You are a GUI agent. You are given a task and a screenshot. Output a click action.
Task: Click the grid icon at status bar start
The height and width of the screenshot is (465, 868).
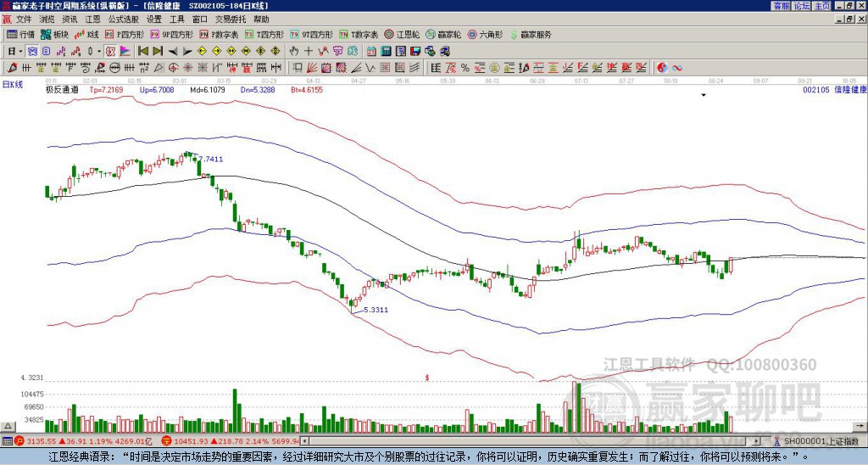coord(7,441)
